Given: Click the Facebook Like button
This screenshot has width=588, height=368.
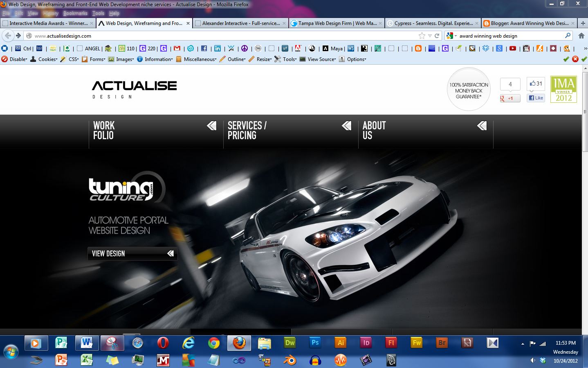Looking at the screenshot, I should [536, 98].
